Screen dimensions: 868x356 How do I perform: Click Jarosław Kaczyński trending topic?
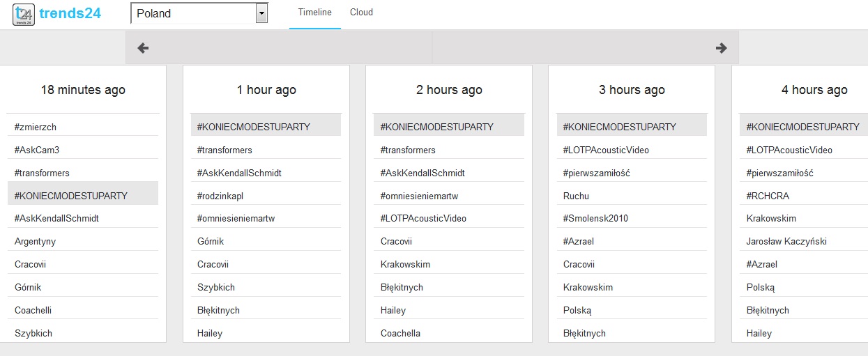(x=785, y=242)
